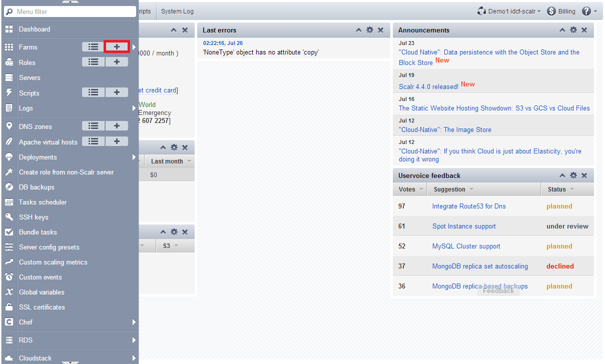Open Roles list view button
The height and width of the screenshot is (364, 605).
coord(93,62)
